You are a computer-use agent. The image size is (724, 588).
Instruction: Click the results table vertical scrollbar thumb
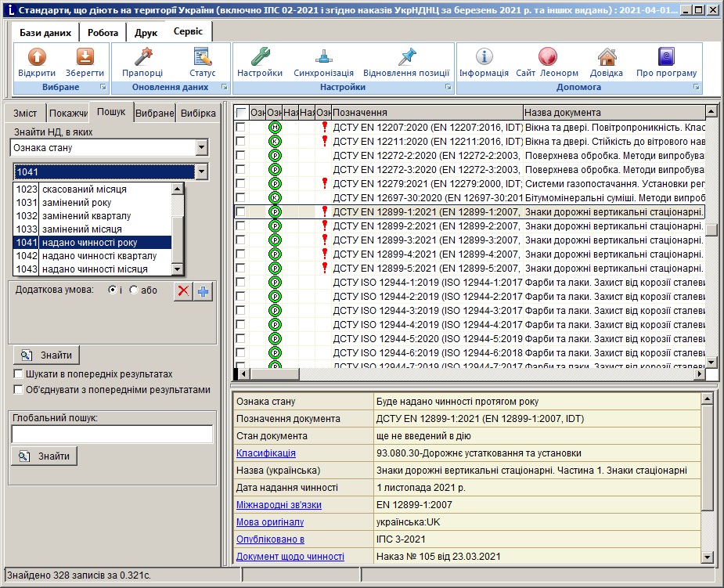pyautogui.click(x=711, y=229)
